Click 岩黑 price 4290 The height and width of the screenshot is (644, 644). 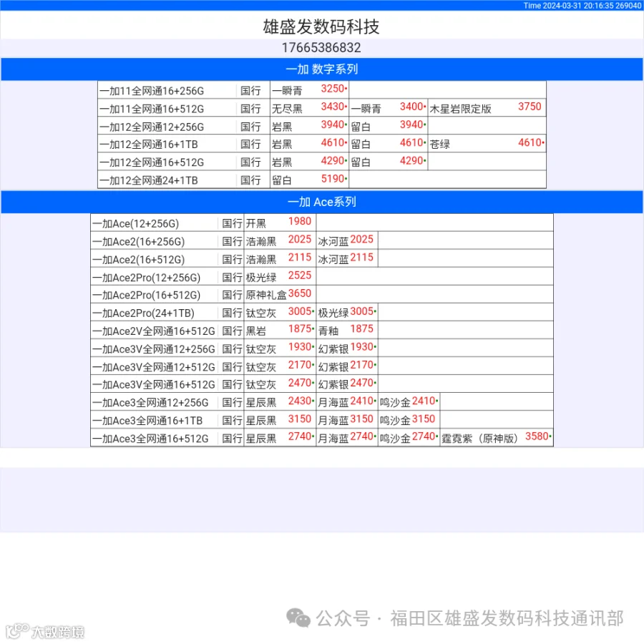click(x=333, y=160)
